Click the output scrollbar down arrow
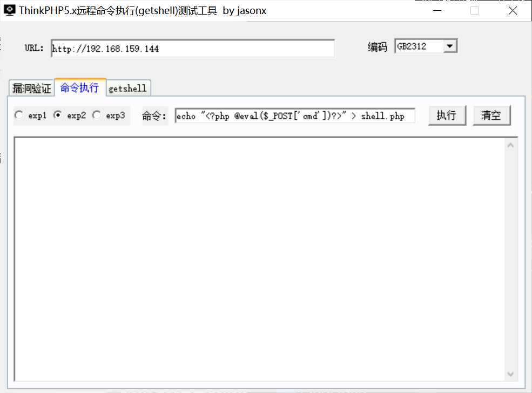Screen dimensions: 532x393 510,374
